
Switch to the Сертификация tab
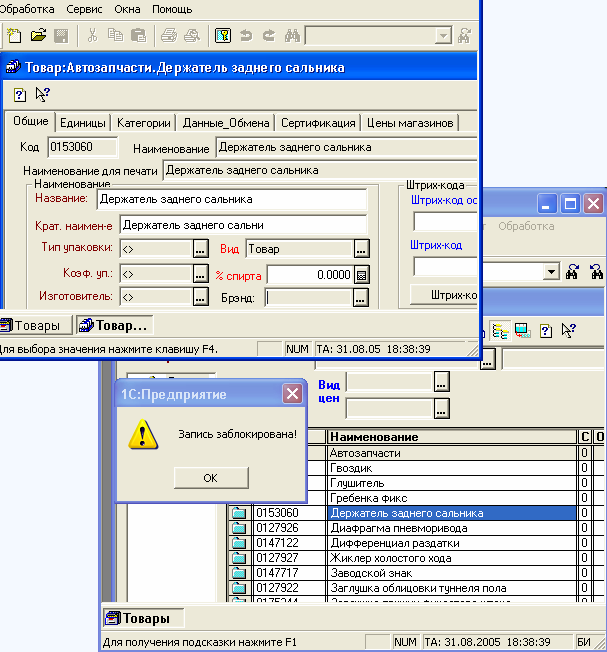[318, 123]
